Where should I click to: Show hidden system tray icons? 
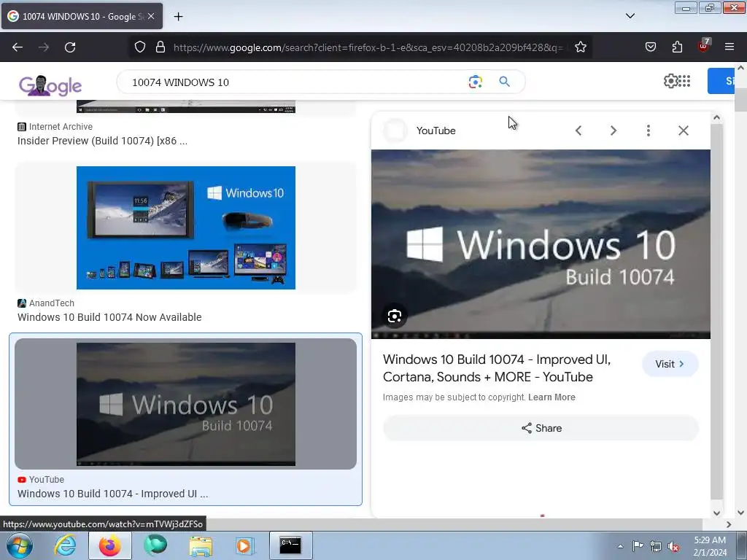click(620, 546)
